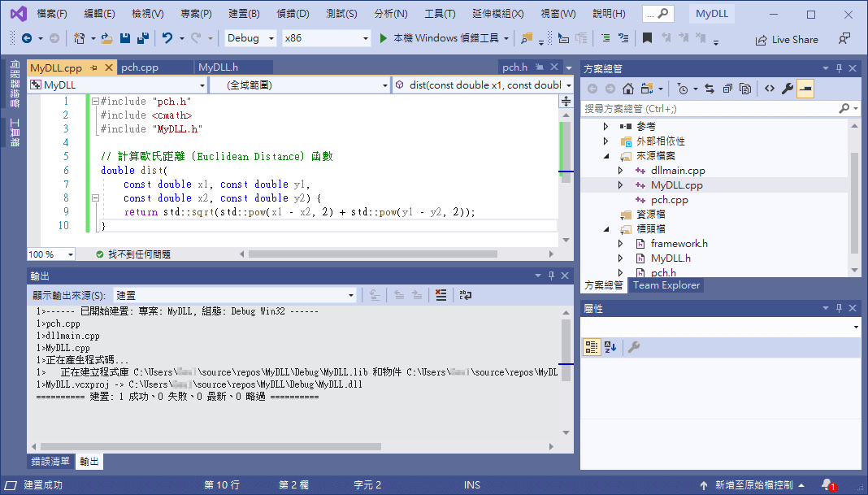Click the New Project toolbar icon

point(79,38)
